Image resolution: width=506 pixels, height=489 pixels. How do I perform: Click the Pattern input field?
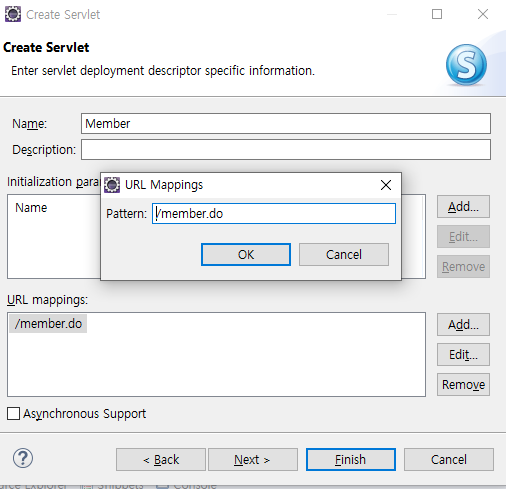pyautogui.click(x=274, y=213)
